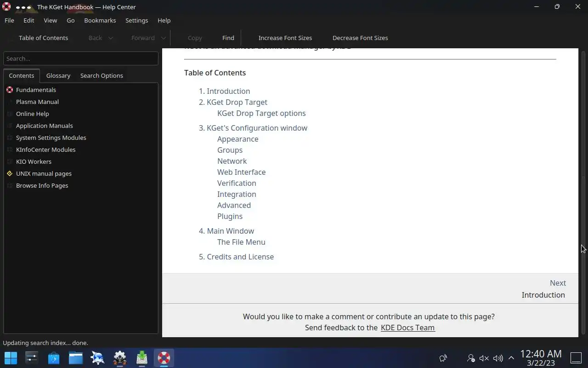This screenshot has width=588, height=368.
Task: Click the user account tray icon
Action: pyautogui.click(x=471, y=358)
